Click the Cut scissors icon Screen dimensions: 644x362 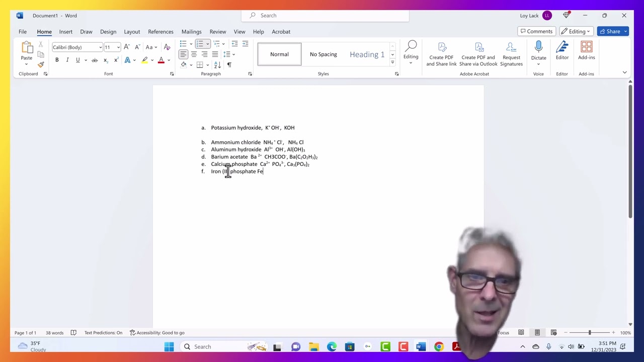click(41, 45)
